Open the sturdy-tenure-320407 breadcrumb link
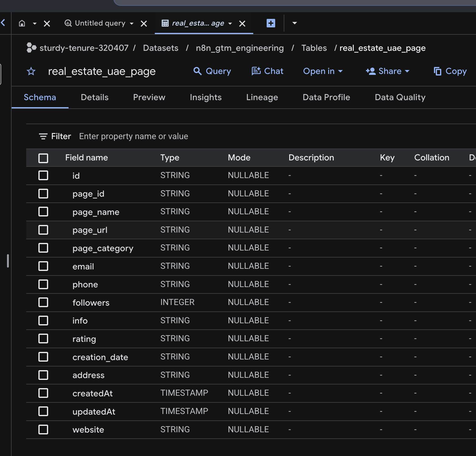The height and width of the screenshot is (456, 476). (84, 48)
